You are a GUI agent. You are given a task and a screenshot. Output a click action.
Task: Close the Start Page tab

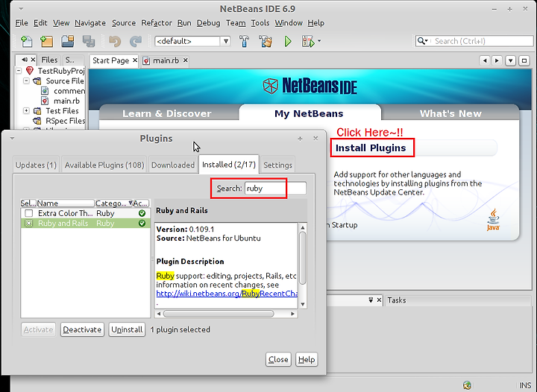click(135, 60)
